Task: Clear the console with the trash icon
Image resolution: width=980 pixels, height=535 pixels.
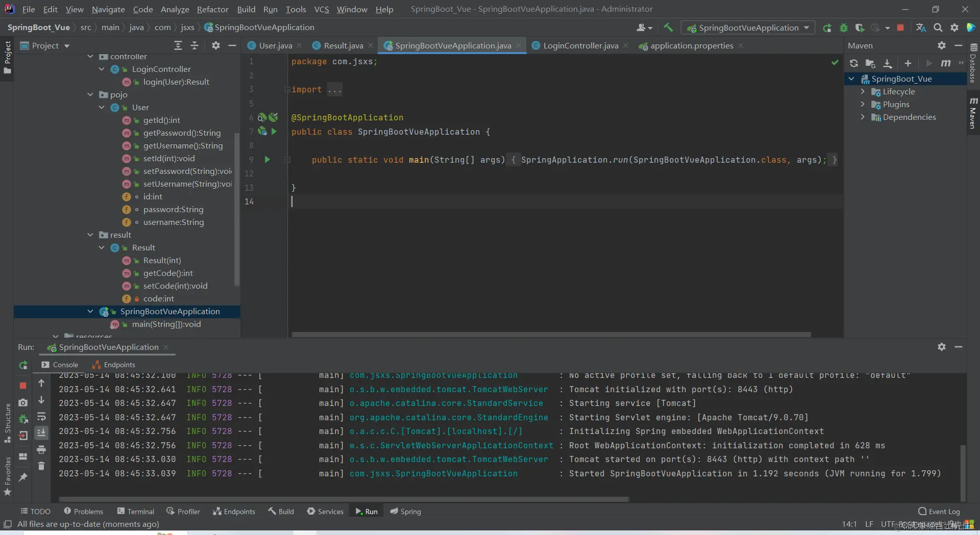Action: click(42, 466)
